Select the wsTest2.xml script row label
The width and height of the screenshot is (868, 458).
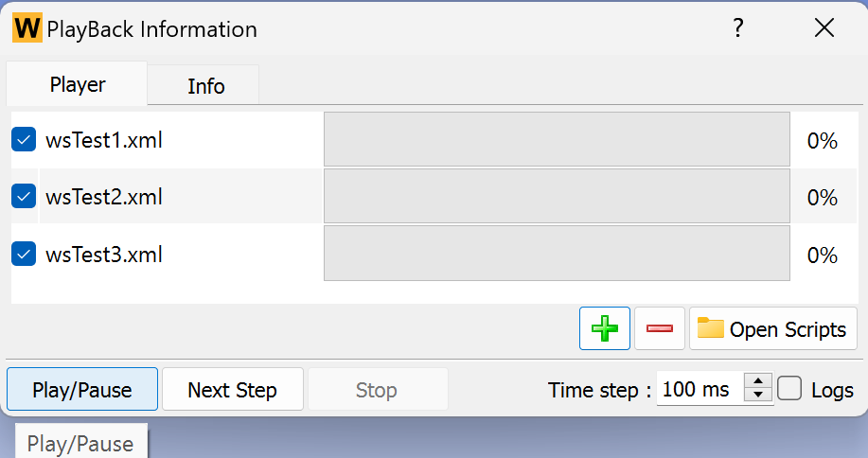click(104, 197)
